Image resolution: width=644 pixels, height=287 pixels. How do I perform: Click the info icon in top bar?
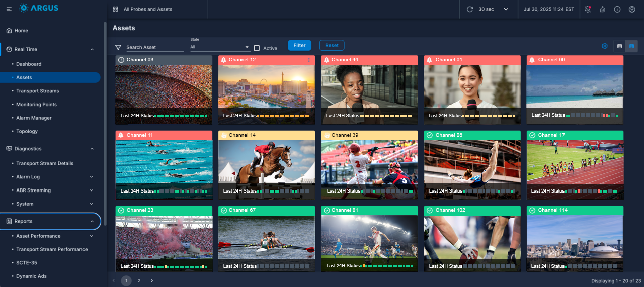tap(617, 9)
